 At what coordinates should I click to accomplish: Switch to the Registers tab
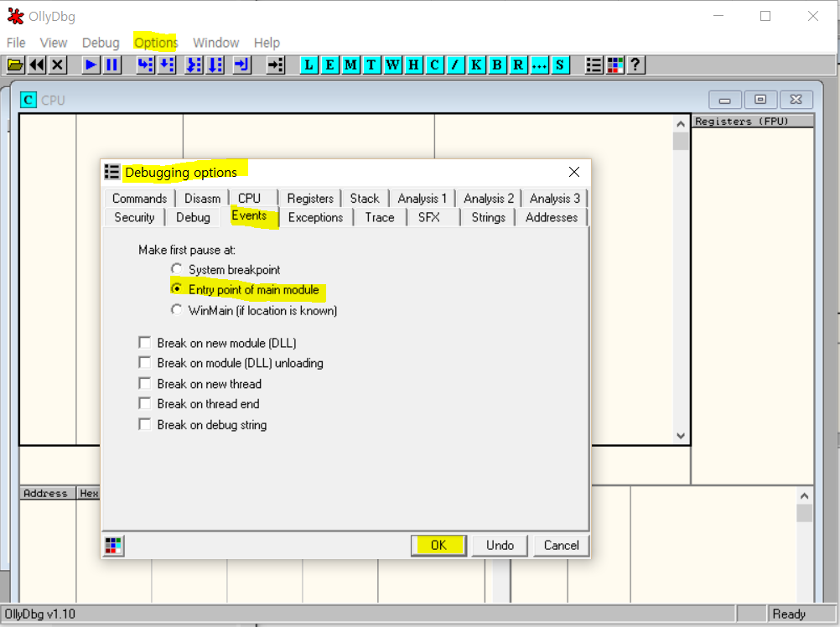pos(310,199)
